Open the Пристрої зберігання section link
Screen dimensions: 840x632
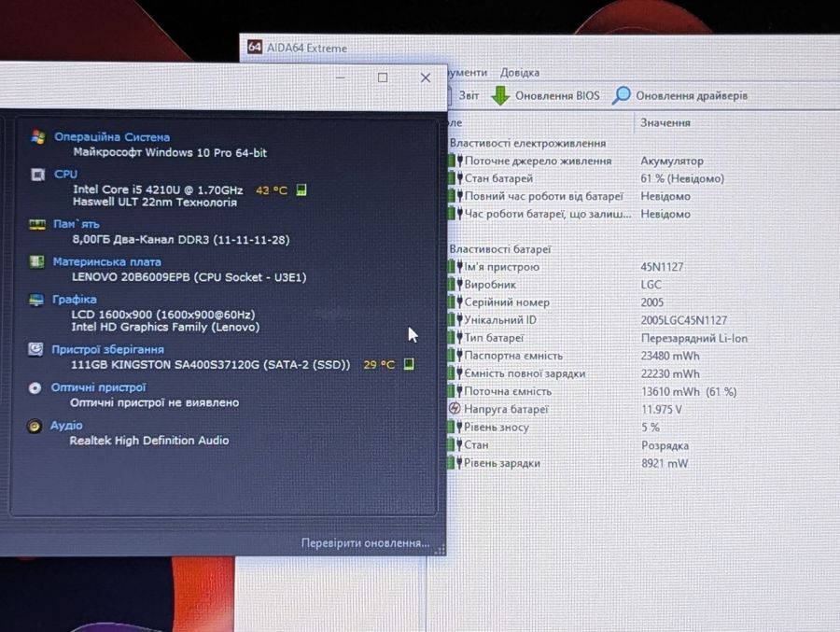click(107, 349)
